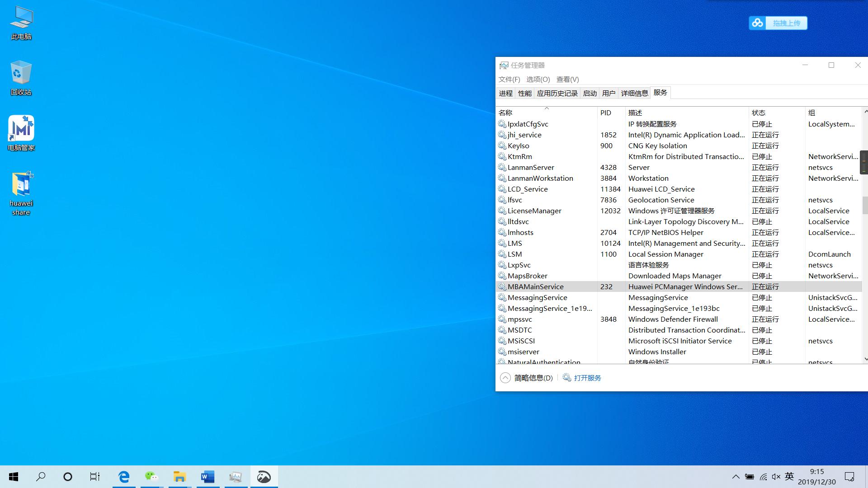Open WeChat from the taskbar
The width and height of the screenshot is (868, 488).
point(151,477)
